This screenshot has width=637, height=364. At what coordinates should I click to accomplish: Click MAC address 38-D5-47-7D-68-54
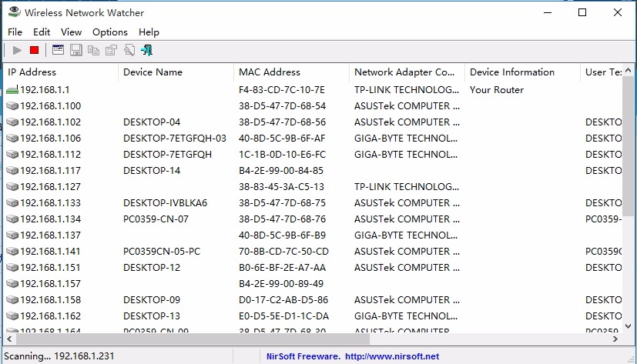click(282, 106)
